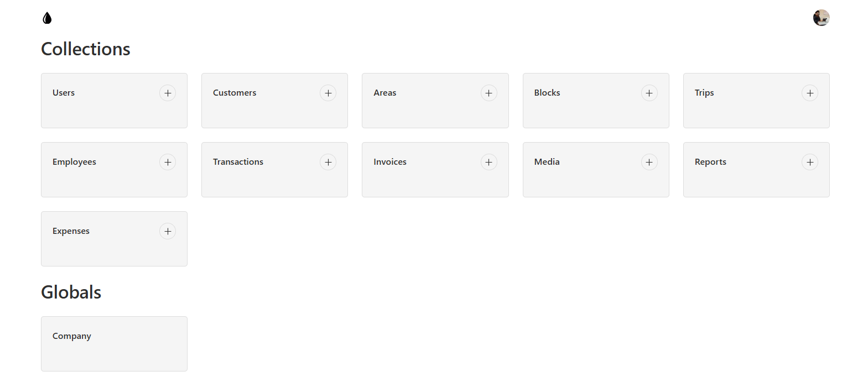
Task: Click plus icon on Employees card
Action: pos(168,162)
